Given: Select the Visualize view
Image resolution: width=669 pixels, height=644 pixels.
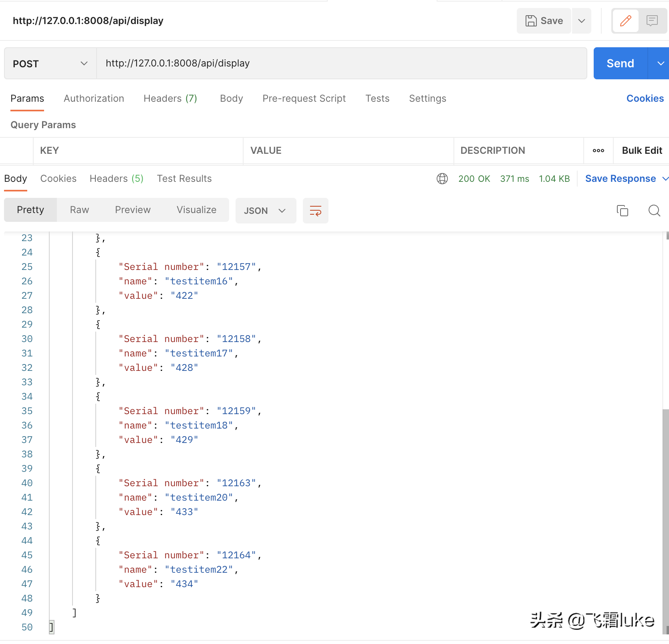Looking at the screenshot, I should pos(196,210).
